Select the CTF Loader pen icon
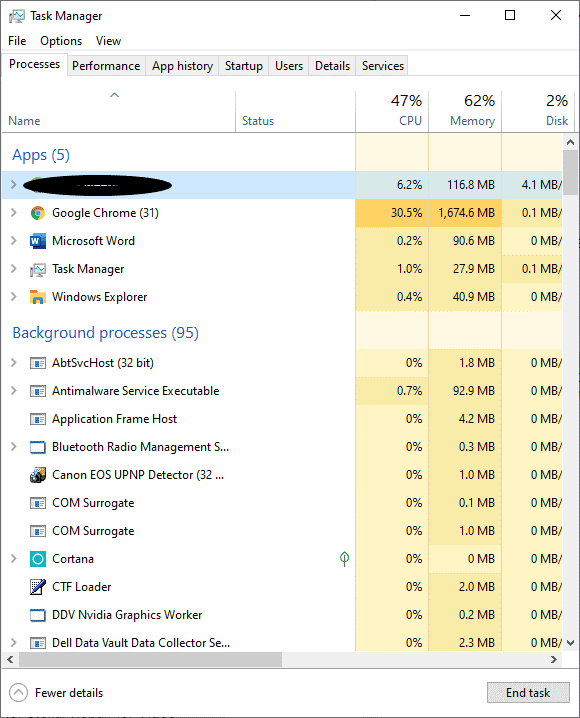580x718 pixels. [x=38, y=587]
